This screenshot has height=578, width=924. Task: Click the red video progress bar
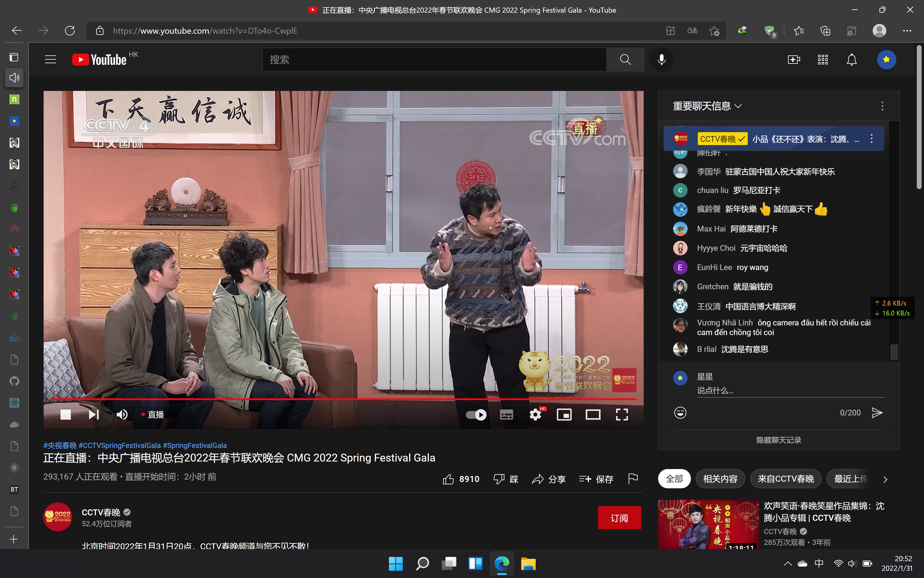pos(343,399)
